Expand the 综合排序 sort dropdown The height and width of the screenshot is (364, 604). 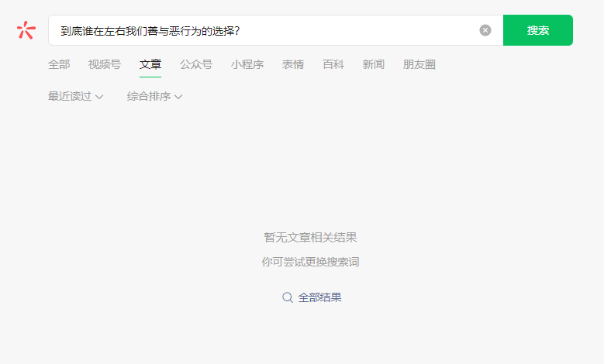pyautogui.click(x=154, y=96)
